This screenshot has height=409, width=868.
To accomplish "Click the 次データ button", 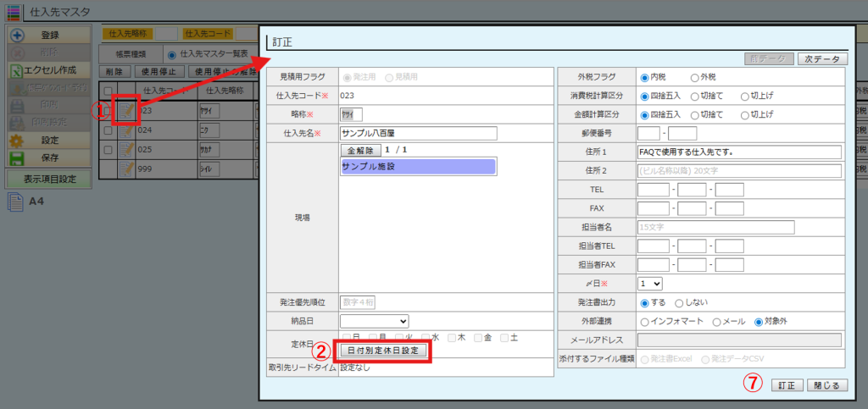I will click(821, 58).
